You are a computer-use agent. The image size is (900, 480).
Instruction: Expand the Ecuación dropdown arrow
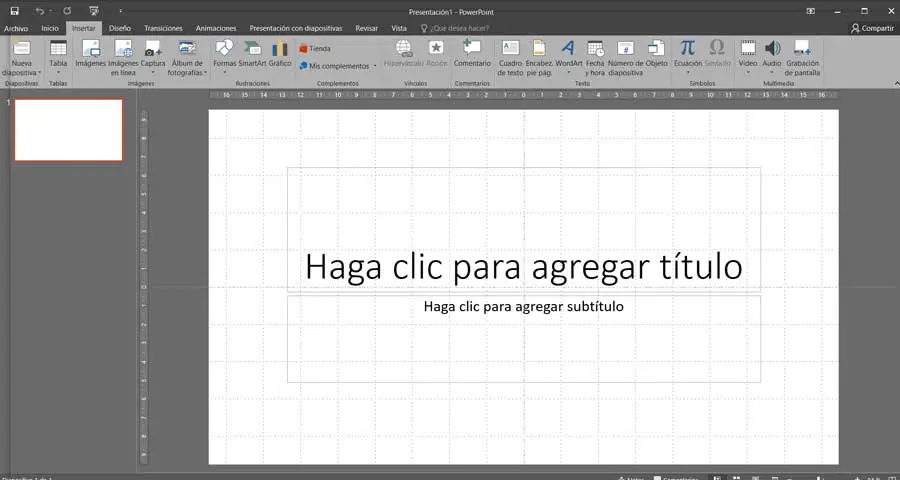click(688, 73)
